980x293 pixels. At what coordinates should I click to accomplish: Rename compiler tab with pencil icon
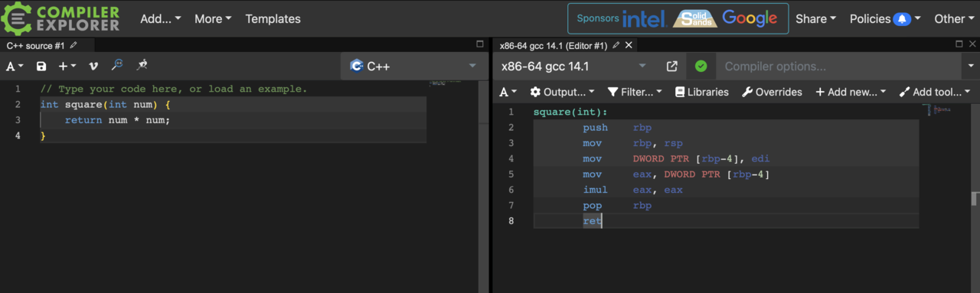tap(616, 45)
